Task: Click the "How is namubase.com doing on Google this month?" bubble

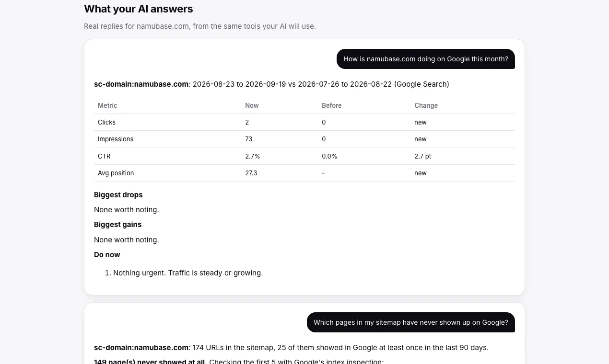Action: click(425, 59)
